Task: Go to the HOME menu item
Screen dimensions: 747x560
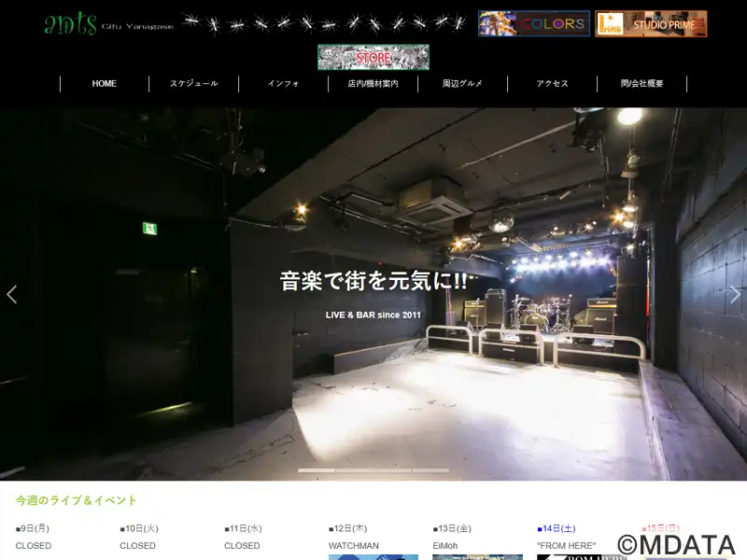Action: point(105,84)
